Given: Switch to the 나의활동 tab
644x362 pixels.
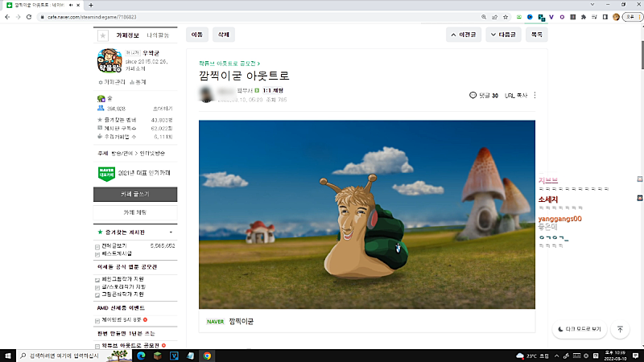Looking at the screenshot, I should coord(158,35).
